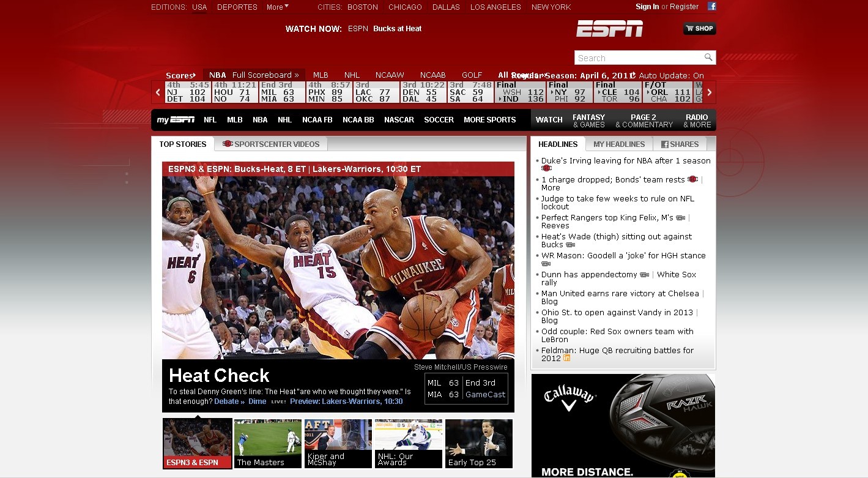Click the Register link
This screenshot has height=478, width=868.
(x=684, y=7)
